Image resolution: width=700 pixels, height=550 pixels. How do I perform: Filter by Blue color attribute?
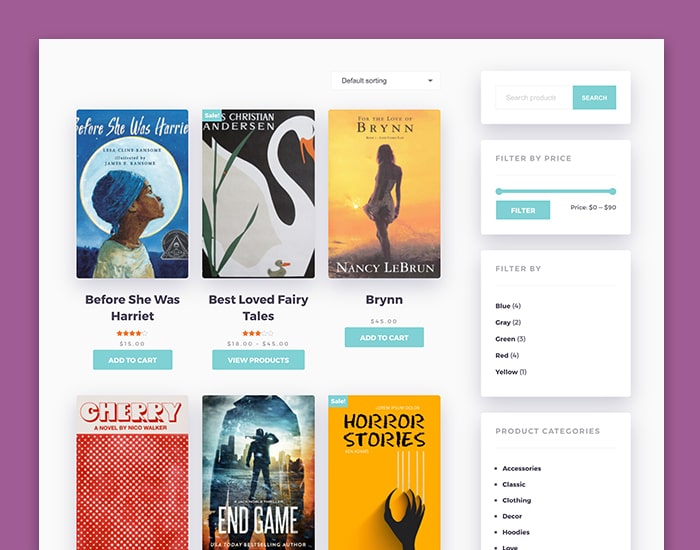(508, 306)
